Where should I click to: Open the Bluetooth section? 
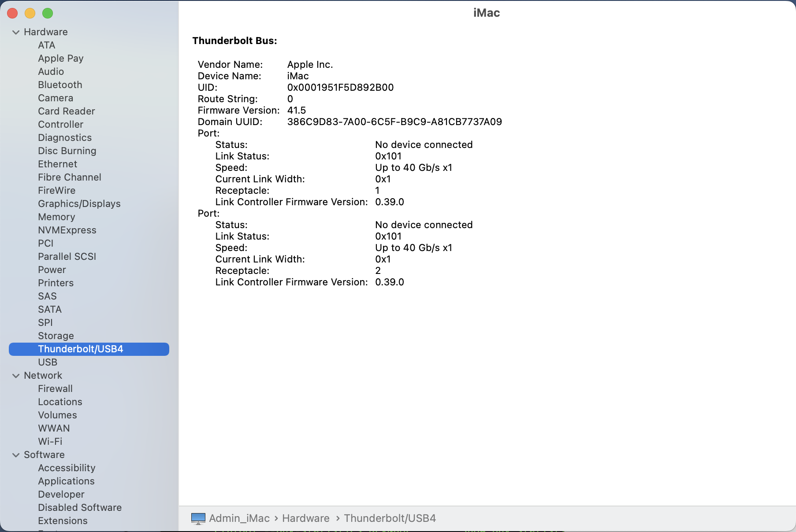(60, 85)
